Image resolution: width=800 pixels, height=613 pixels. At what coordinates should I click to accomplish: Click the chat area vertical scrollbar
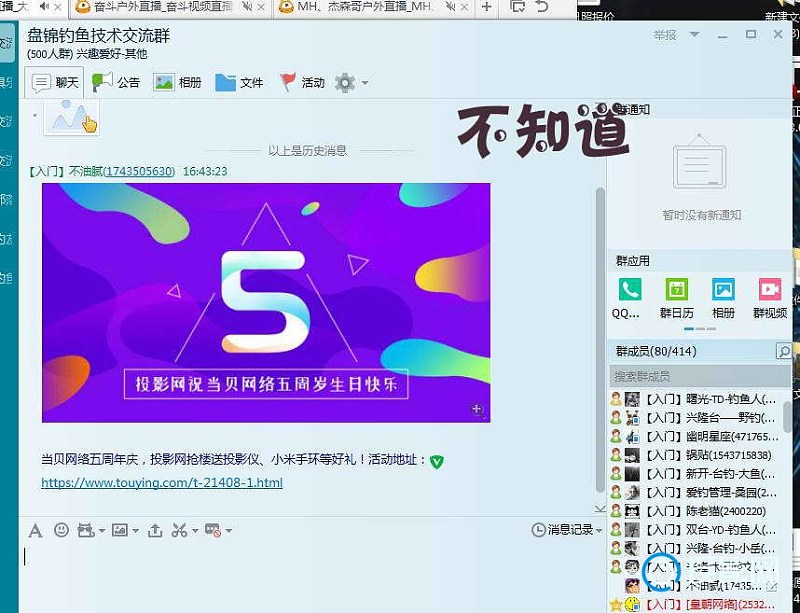click(x=600, y=338)
